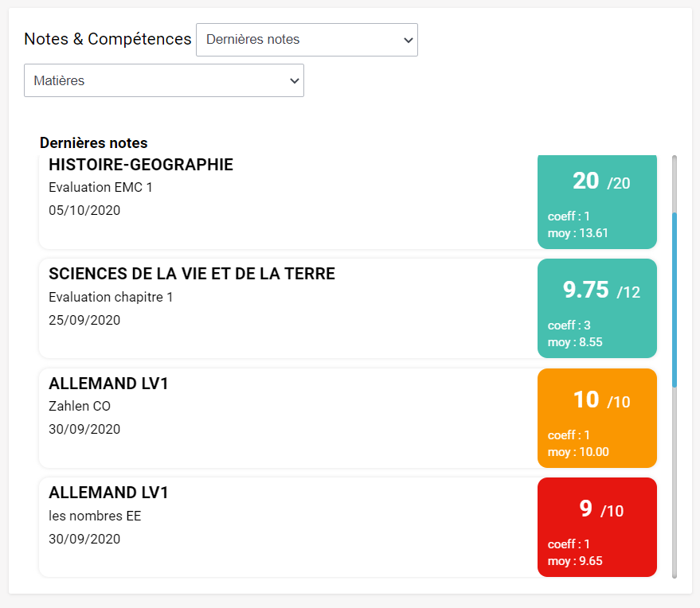700x608 pixels.
Task: Click the moy : 9.65 average text
Action: [x=575, y=561]
